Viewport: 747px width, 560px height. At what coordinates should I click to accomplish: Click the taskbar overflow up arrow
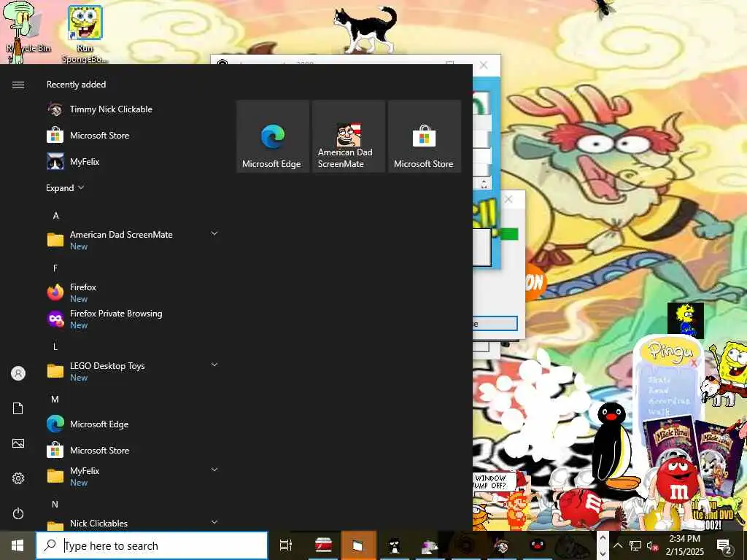603,537
